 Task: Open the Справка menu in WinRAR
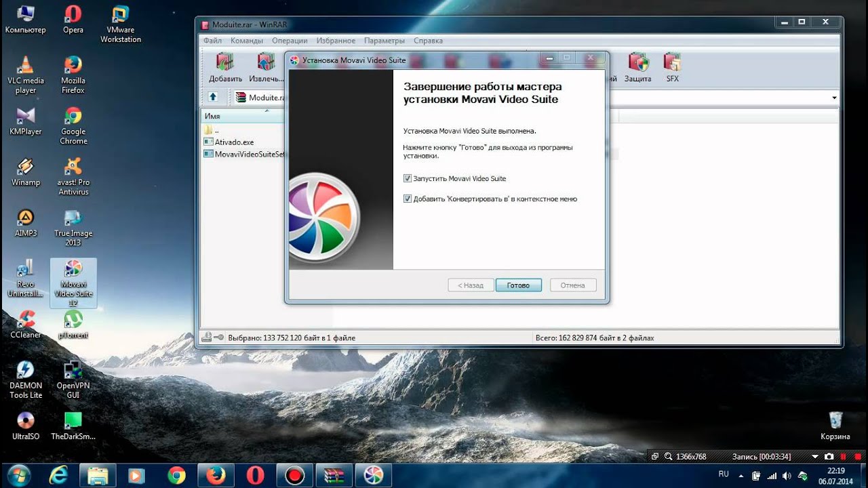[x=428, y=41]
